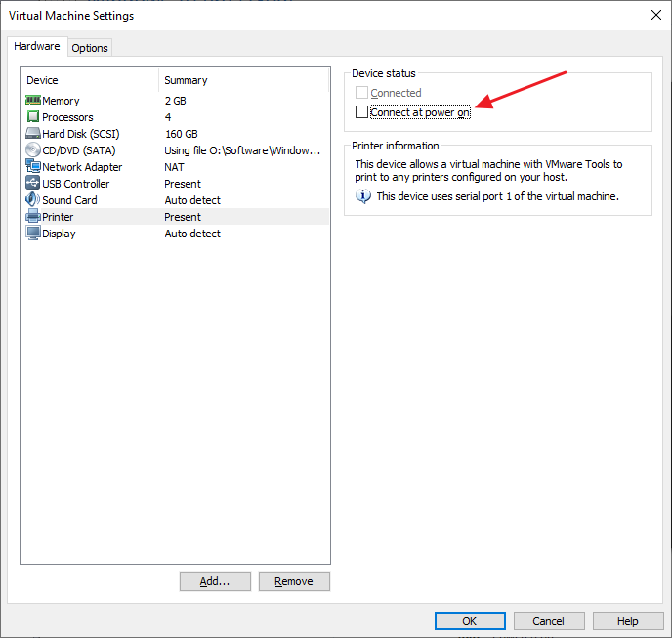Click the Processors summary value 4
672x638 pixels.
tap(168, 117)
